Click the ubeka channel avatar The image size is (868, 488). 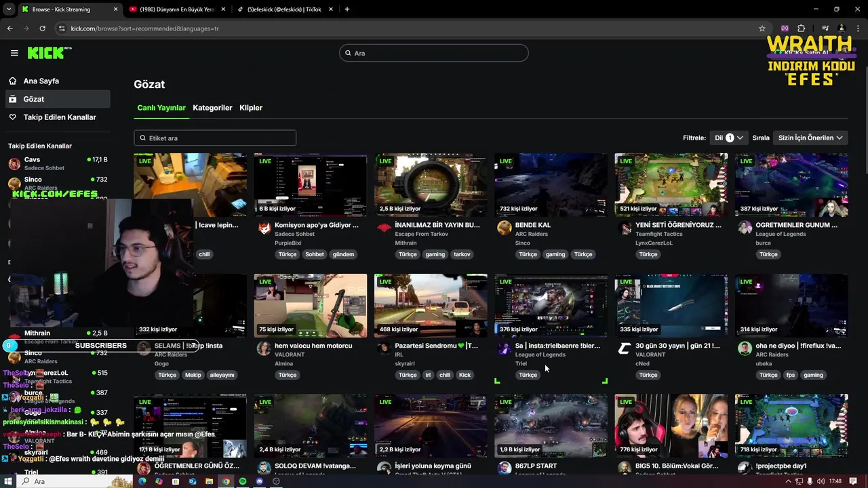click(x=745, y=349)
